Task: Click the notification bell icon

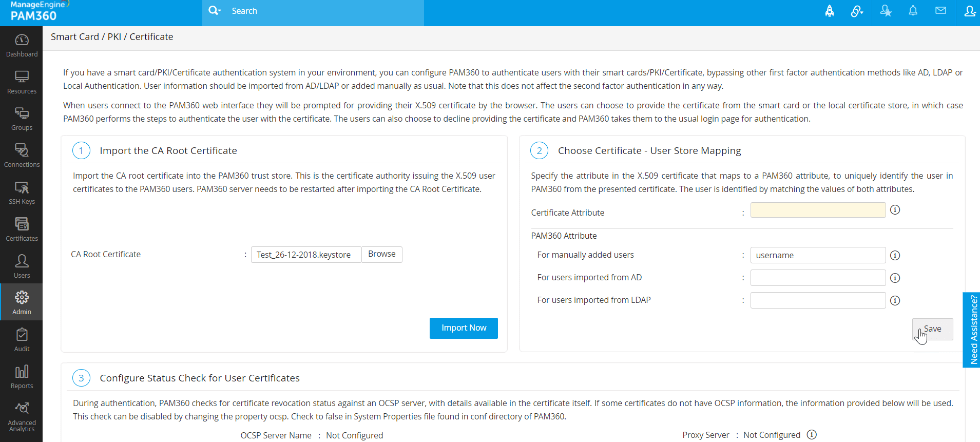Action: pos(913,11)
